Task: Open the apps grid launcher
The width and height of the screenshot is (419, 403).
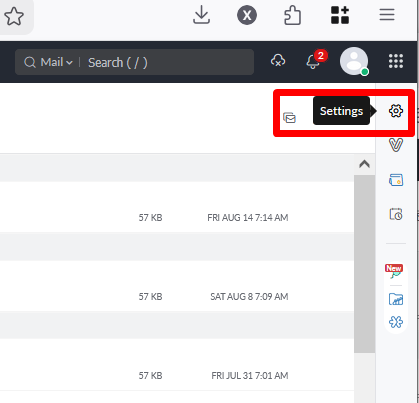Action: (x=396, y=61)
